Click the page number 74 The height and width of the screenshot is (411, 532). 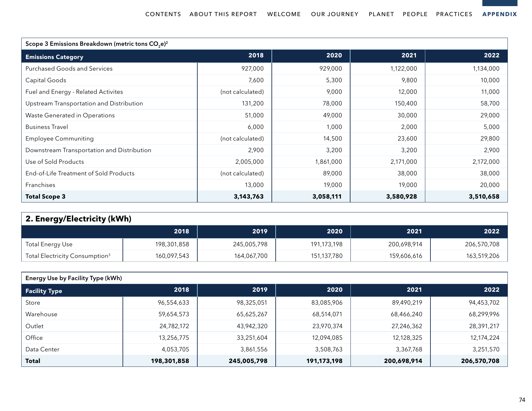pos(522,400)
